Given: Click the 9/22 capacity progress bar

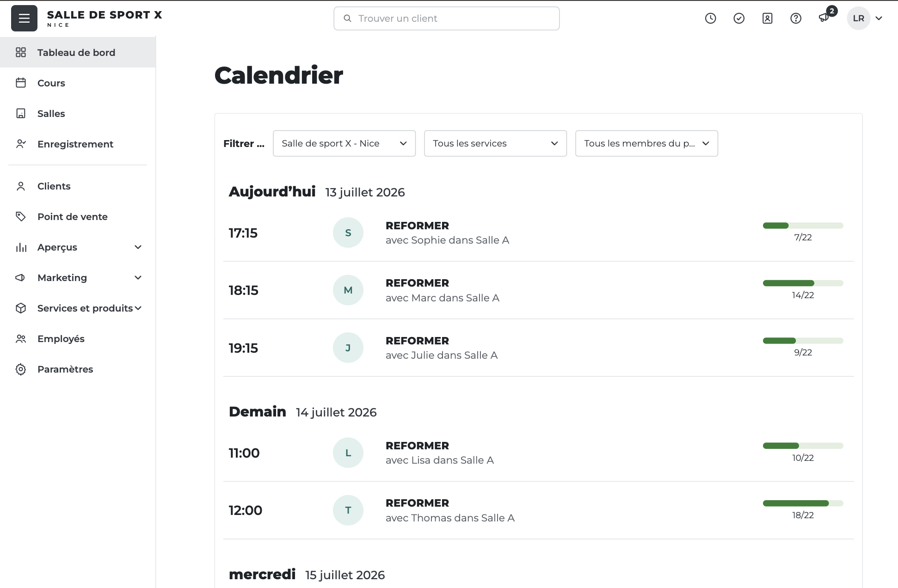Looking at the screenshot, I should pos(803,341).
